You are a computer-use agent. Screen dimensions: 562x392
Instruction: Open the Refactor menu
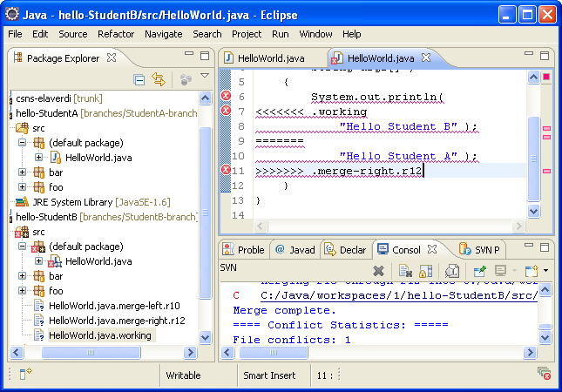116,34
